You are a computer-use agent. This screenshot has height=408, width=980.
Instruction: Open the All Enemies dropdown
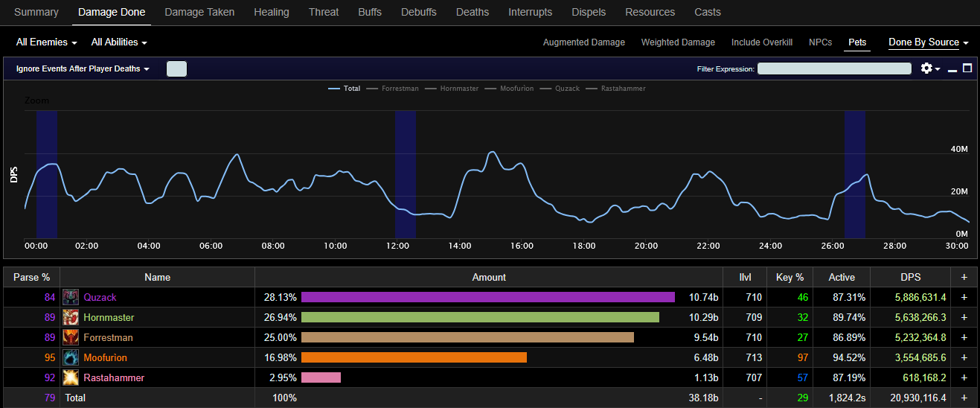pos(46,42)
